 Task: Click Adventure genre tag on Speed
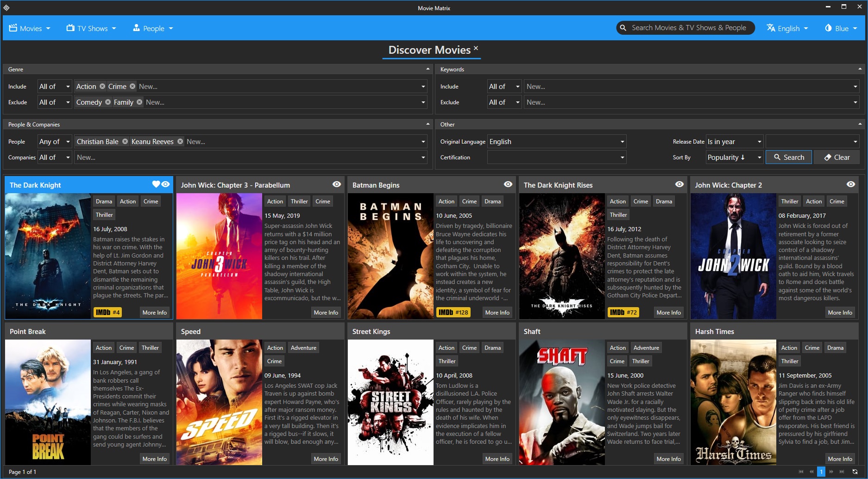(303, 347)
